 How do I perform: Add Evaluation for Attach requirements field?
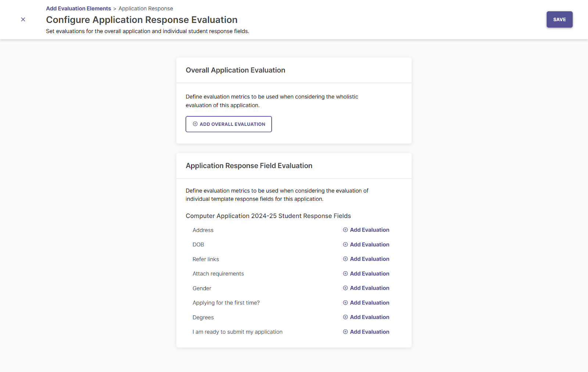(x=366, y=273)
